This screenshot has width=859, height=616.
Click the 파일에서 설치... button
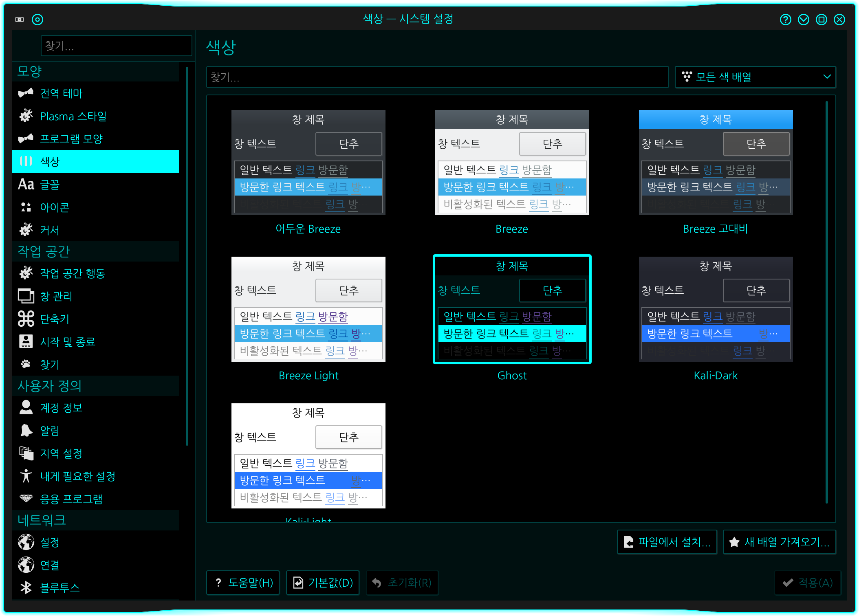(x=667, y=542)
